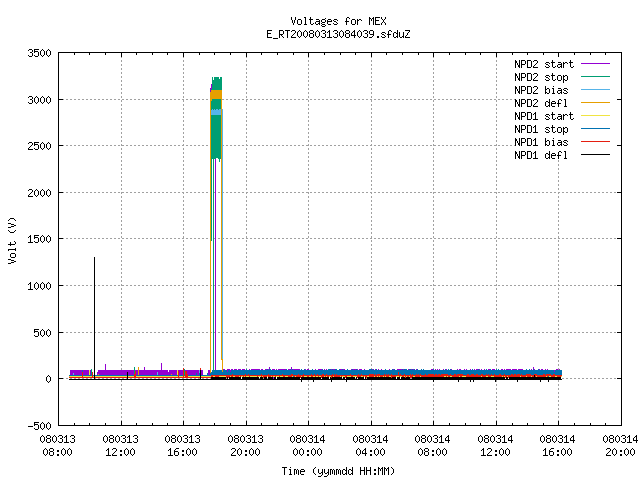The width and height of the screenshot is (640, 480).
Task: Click the 080314 20:00 x-axis label
Action: 620,446
